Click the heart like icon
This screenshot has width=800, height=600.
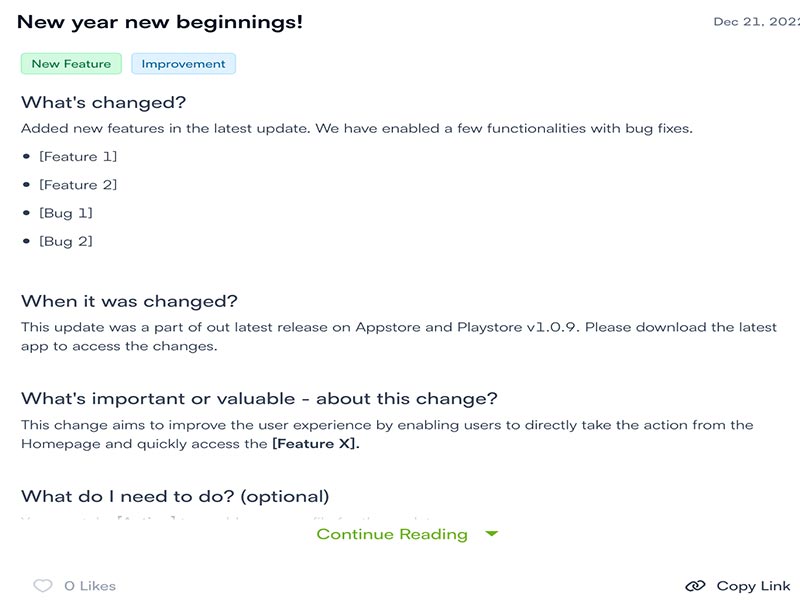(x=42, y=586)
